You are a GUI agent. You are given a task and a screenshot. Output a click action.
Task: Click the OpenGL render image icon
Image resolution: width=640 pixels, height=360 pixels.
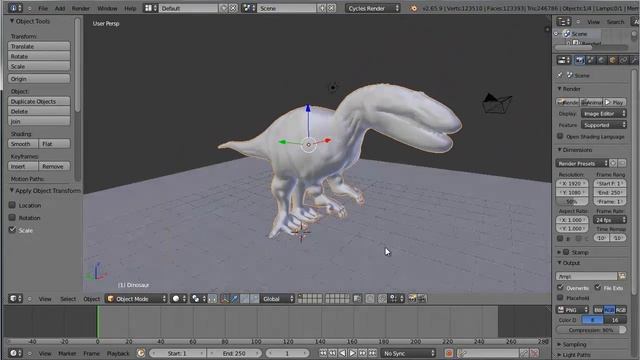click(412, 299)
